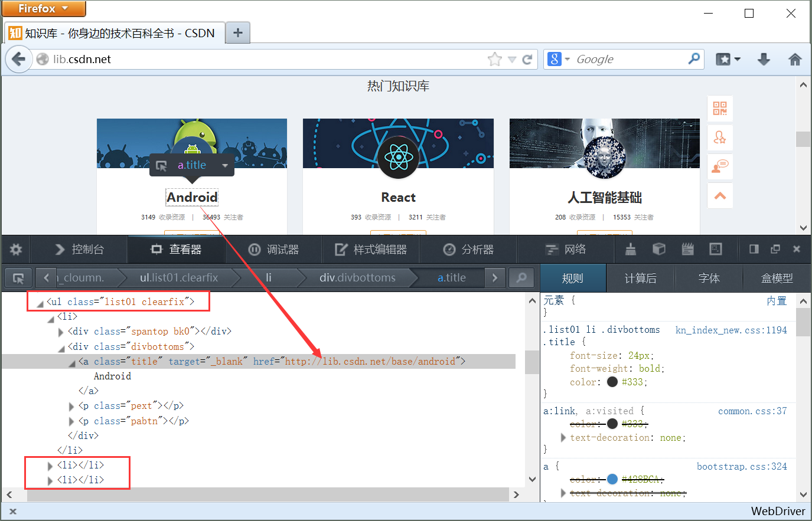Open a new browser tab with the plus button
The height and width of the screenshot is (521, 812).
pos(238,32)
